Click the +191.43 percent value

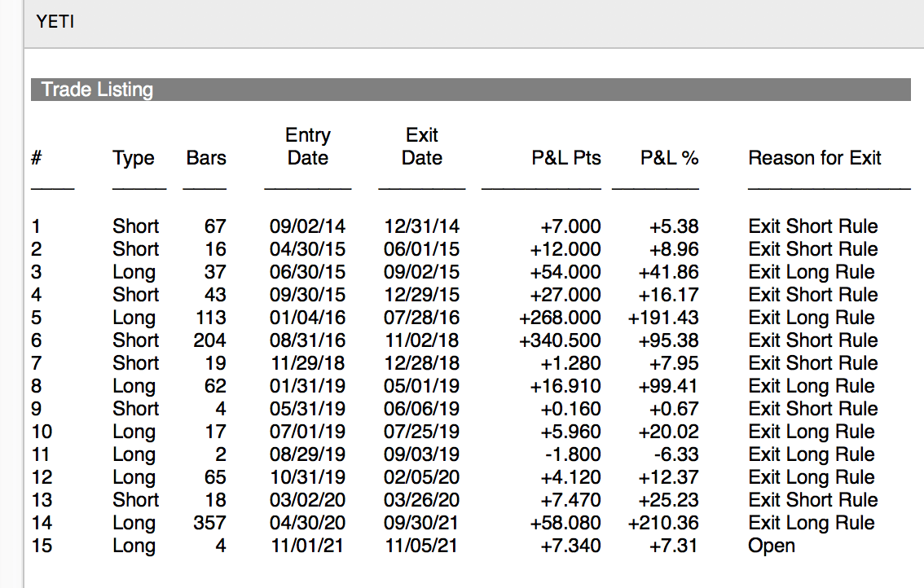tap(663, 318)
